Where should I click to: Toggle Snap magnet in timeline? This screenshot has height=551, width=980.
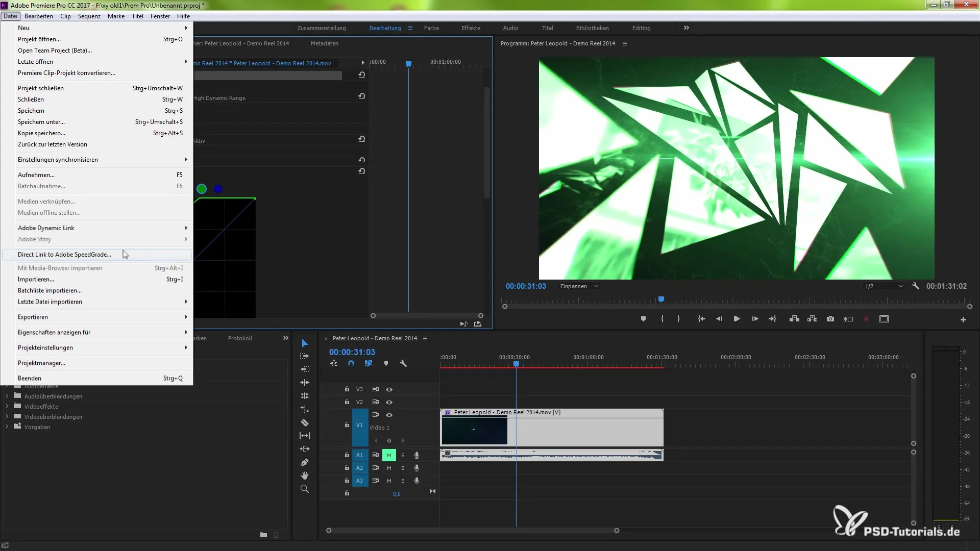(x=351, y=364)
